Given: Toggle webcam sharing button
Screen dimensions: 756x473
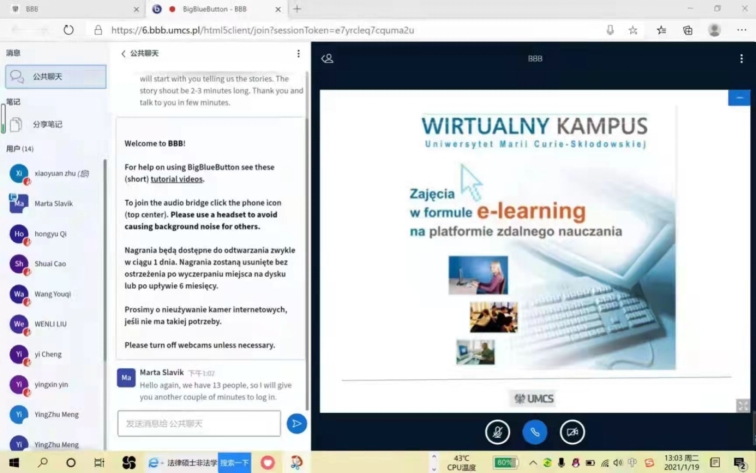Looking at the screenshot, I should click(572, 432).
